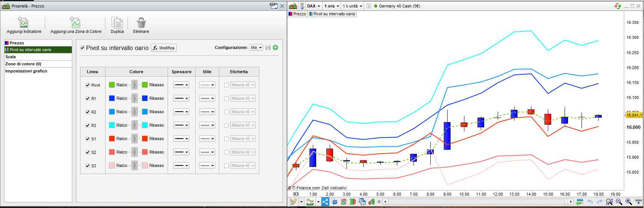Screen dimensions: 644x208
Task: Open the Pivot Stile dropdown
Action: pyautogui.click(x=207, y=85)
